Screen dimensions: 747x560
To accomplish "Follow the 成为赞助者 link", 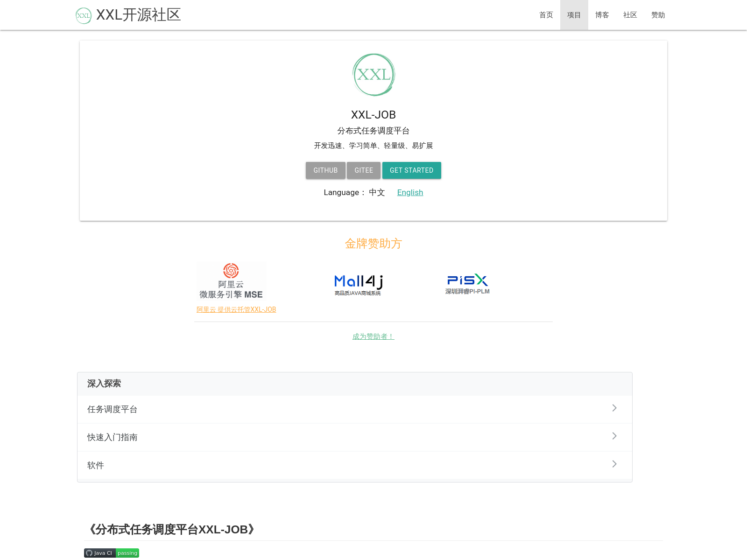I will point(373,336).
